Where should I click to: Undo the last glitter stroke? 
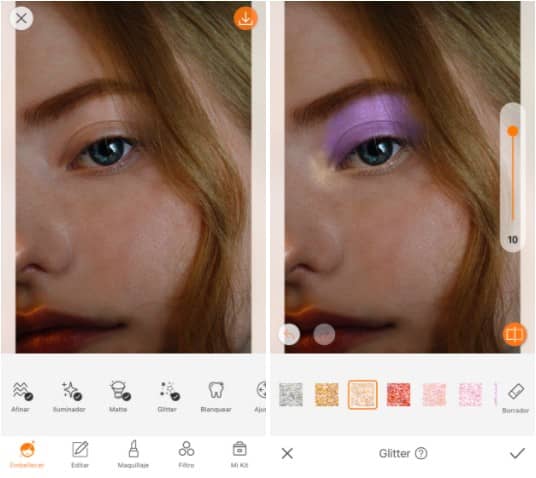(289, 334)
